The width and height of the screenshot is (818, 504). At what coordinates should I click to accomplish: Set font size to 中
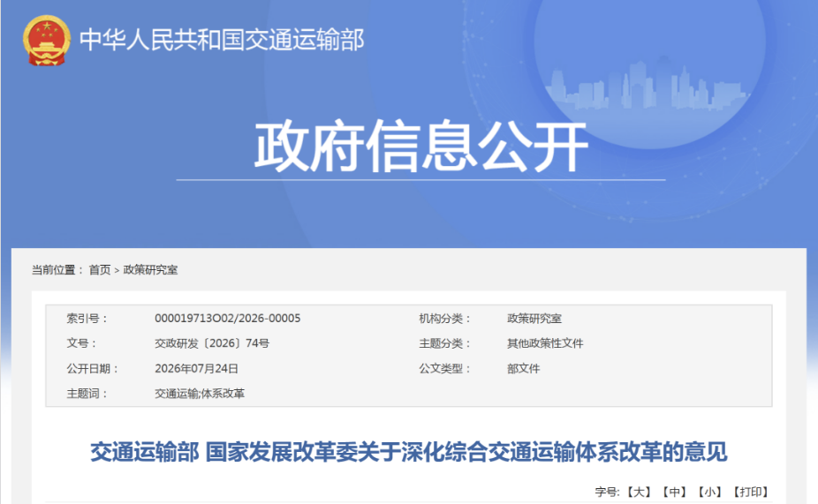[x=675, y=492]
